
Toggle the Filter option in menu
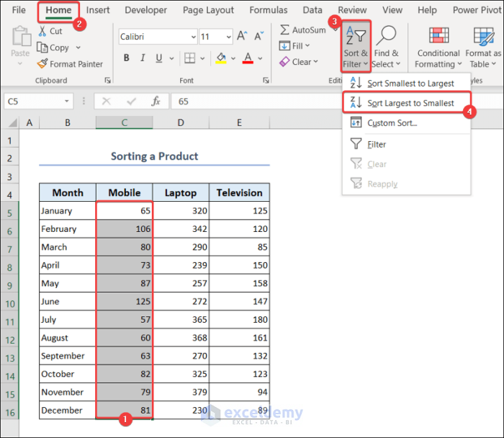377,144
